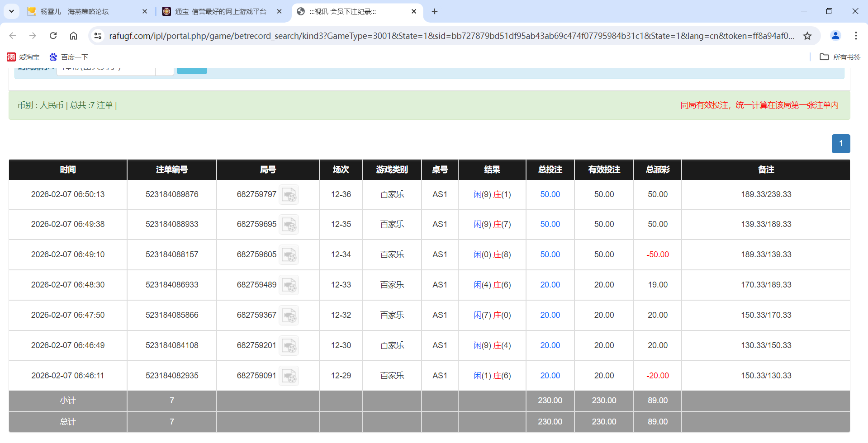Open video replay for round 682759489
The height and width of the screenshot is (443, 868).
pyautogui.click(x=289, y=285)
